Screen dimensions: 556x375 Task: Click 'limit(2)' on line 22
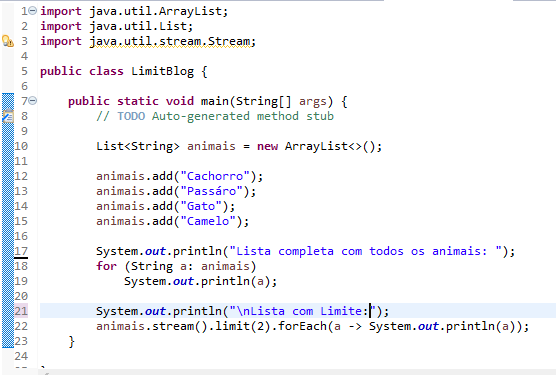click(243, 326)
